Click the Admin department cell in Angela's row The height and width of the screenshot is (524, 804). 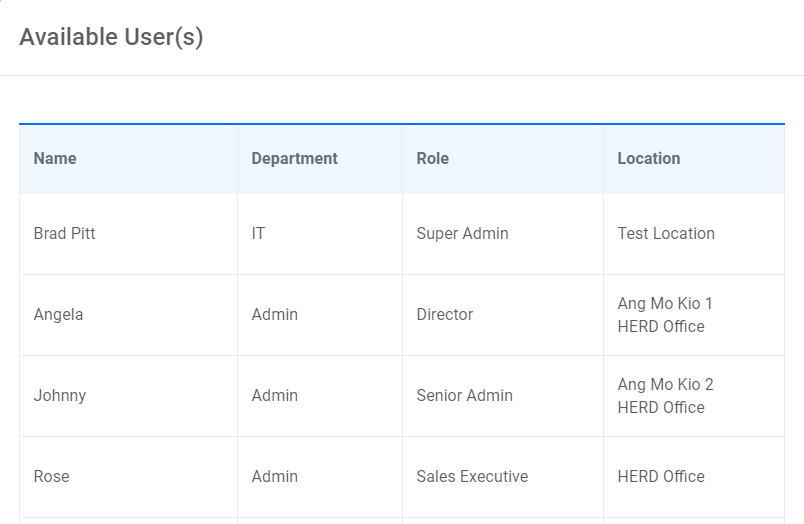click(274, 314)
